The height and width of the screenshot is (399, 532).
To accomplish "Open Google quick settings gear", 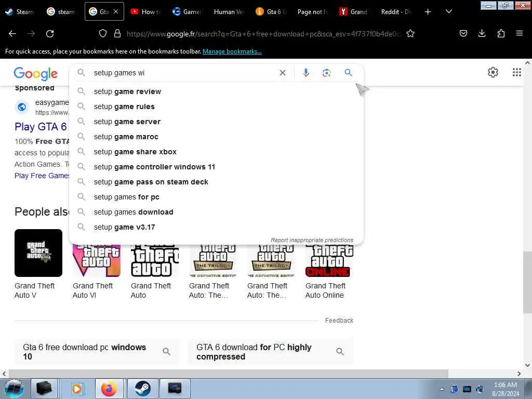I will (x=493, y=72).
